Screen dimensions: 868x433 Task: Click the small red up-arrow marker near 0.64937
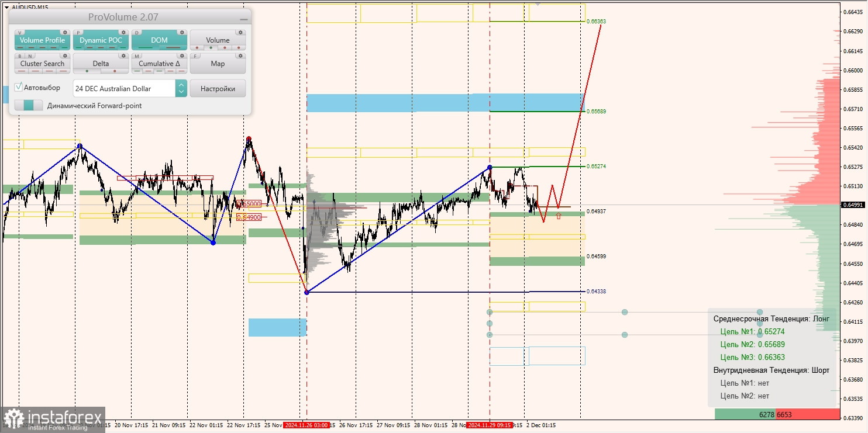pyautogui.click(x=559, y=216)
